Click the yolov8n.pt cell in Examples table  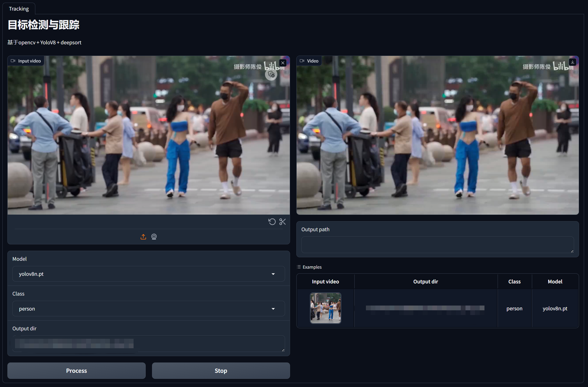555,308
